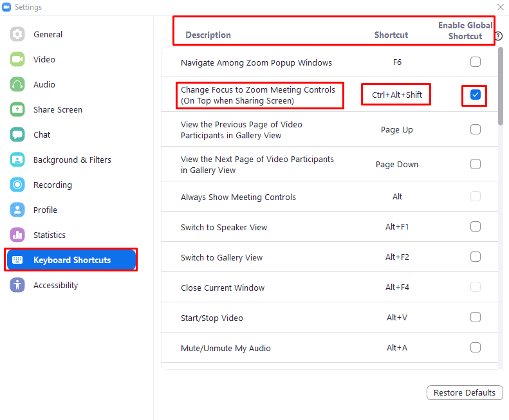Enable global shortcut for Page Down row

point(476,164)
